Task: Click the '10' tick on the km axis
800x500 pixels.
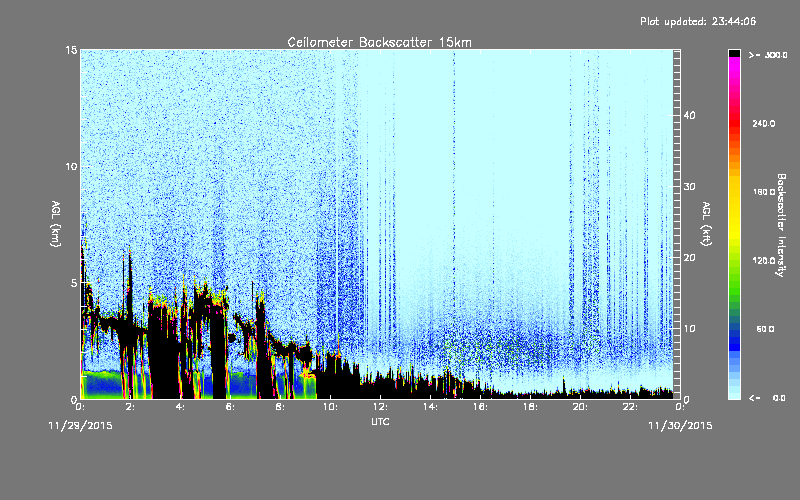Action: (x=71, y=167)
